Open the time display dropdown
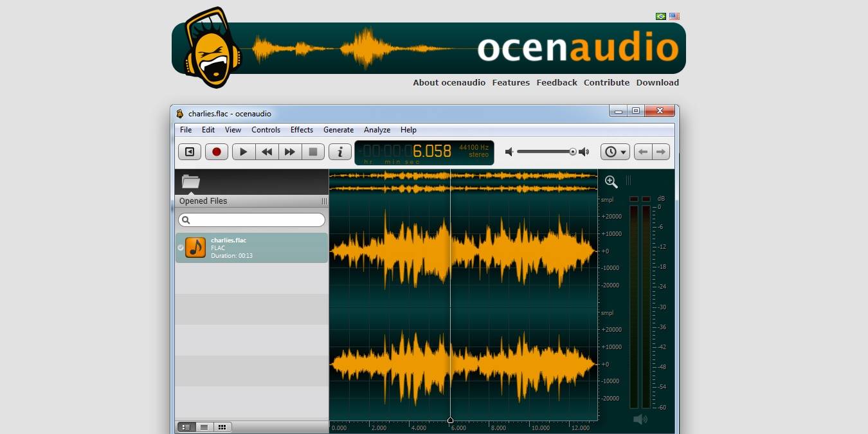This screenshot has width=868, height=434. tap(615, 152)
